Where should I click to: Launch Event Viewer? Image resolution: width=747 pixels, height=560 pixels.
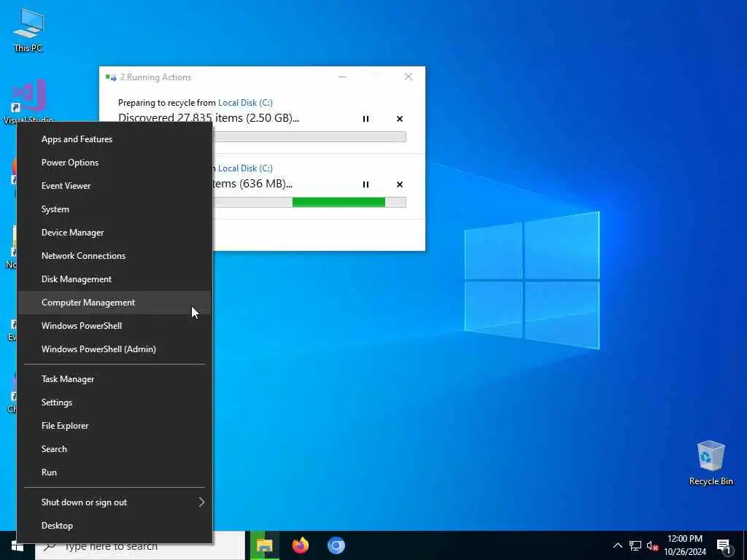[x=115, y=186]
